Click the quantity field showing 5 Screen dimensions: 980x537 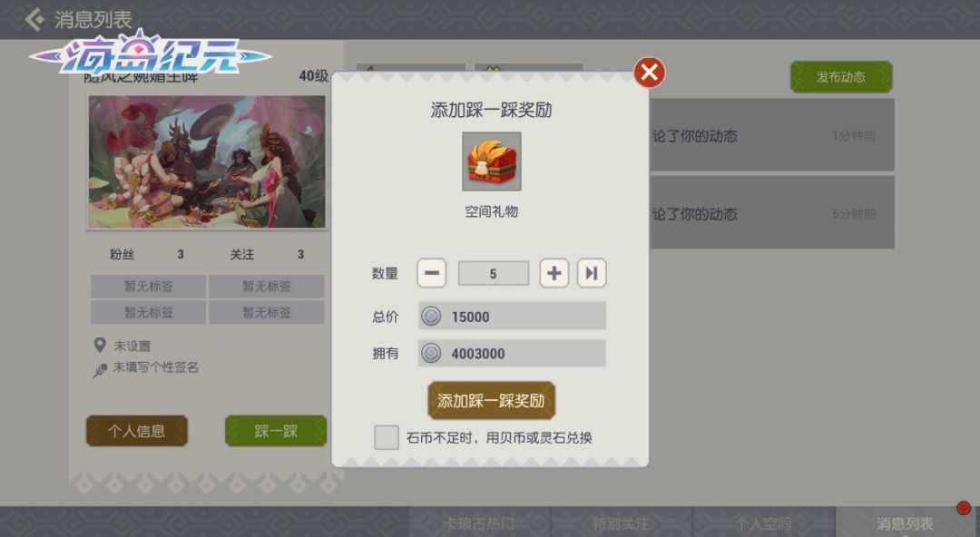(493, 273)
